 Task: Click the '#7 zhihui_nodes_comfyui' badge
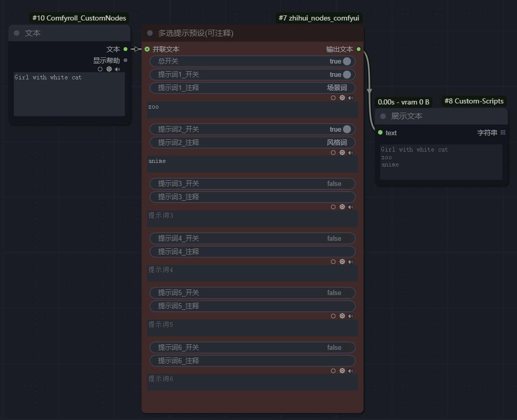tap(319, 18)
